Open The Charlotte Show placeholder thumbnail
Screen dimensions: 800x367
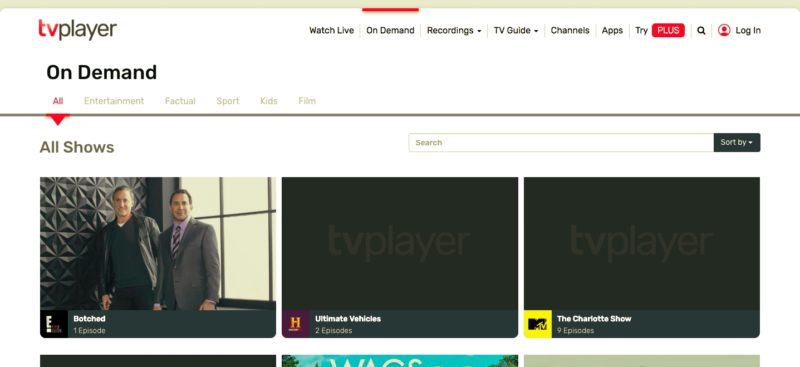[x=642, y=243]
